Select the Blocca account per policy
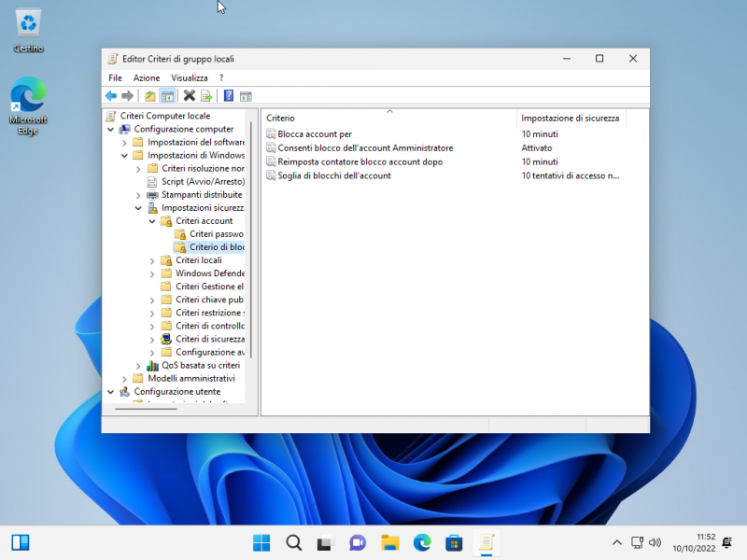Screen dimensions: 747x560 click(x=315, y=133)
